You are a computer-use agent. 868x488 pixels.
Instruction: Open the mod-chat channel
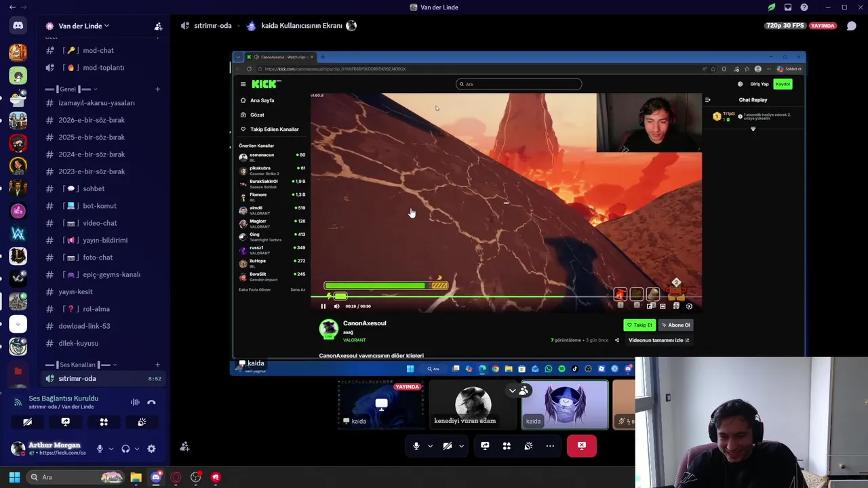click(x=102, y=50)
